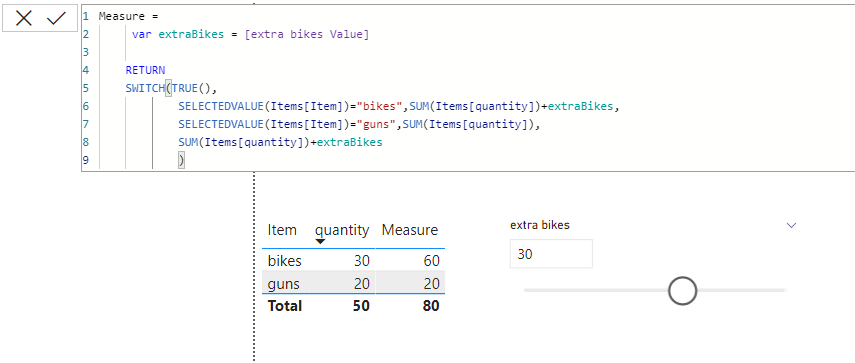Click the total Measure value 80
Viewport: 855px width, 363px height.
[431, 306]
